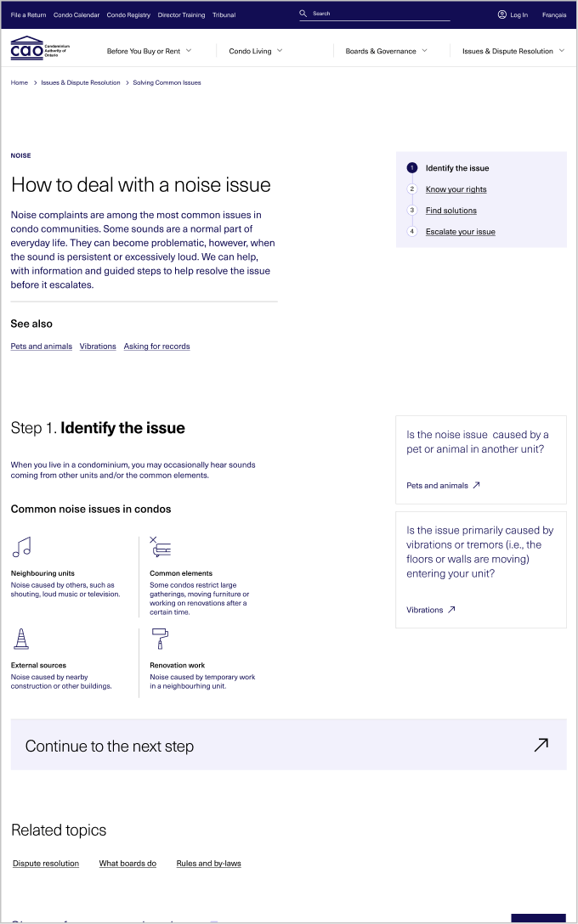Open the Vibrations card link
578x924 pixels.
point(431,610)
